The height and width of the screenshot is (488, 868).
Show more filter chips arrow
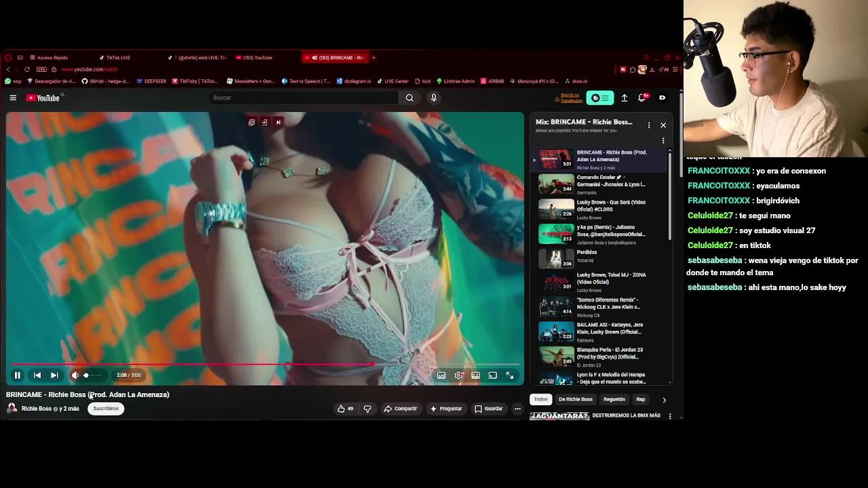[x=664, y=400]
